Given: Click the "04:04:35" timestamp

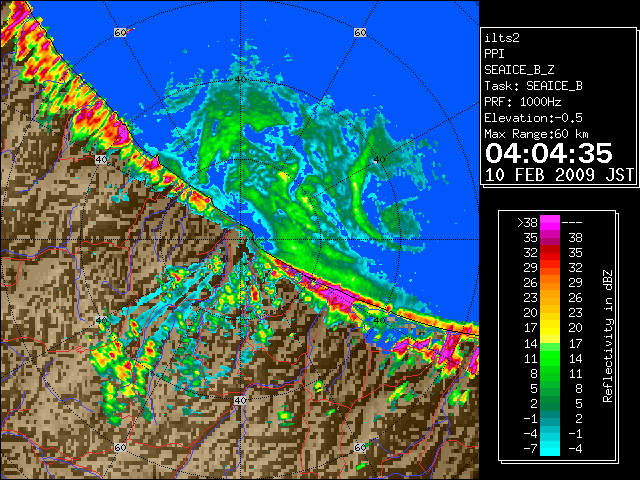Looking at the screenshot, I should 549,153.
